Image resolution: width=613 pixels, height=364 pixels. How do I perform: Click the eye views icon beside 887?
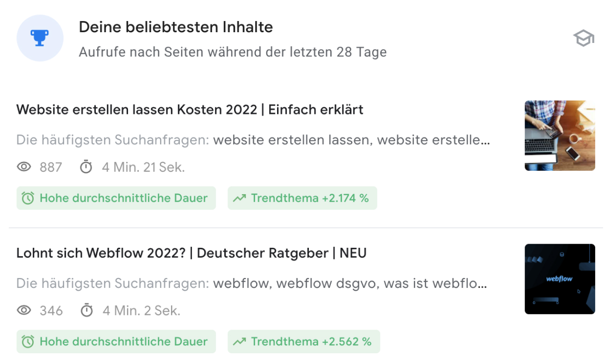(24, 167)
